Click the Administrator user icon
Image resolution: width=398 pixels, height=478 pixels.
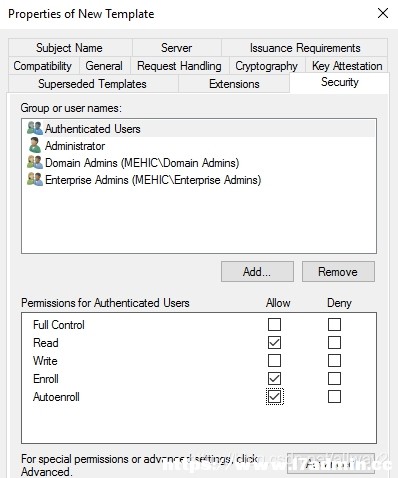click(x=35, y=145)
